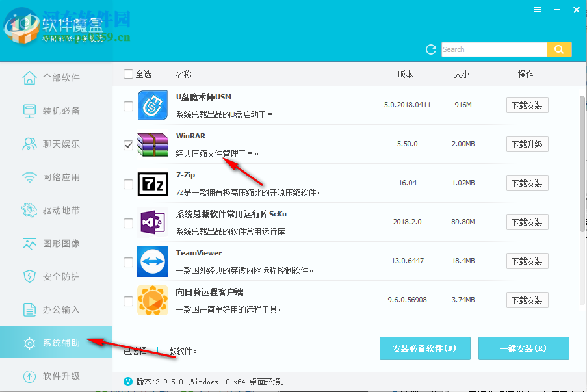The width and height of the screenshot is (587, 392).
Task: Click the ScKu runtime library app icon
Action: [152, 222]
